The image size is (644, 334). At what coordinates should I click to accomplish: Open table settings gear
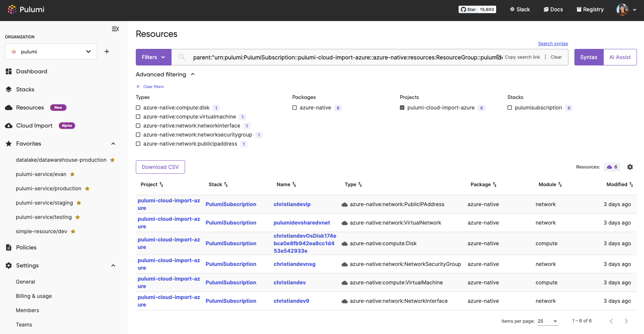coord(630,167)
